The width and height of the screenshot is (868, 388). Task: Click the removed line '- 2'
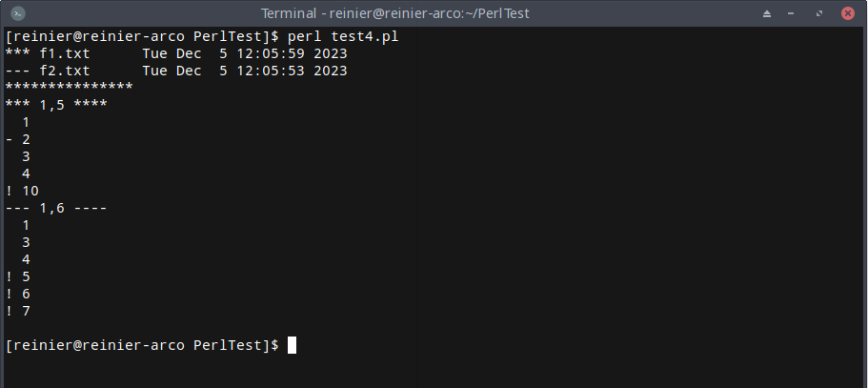(x=18, y=139)
